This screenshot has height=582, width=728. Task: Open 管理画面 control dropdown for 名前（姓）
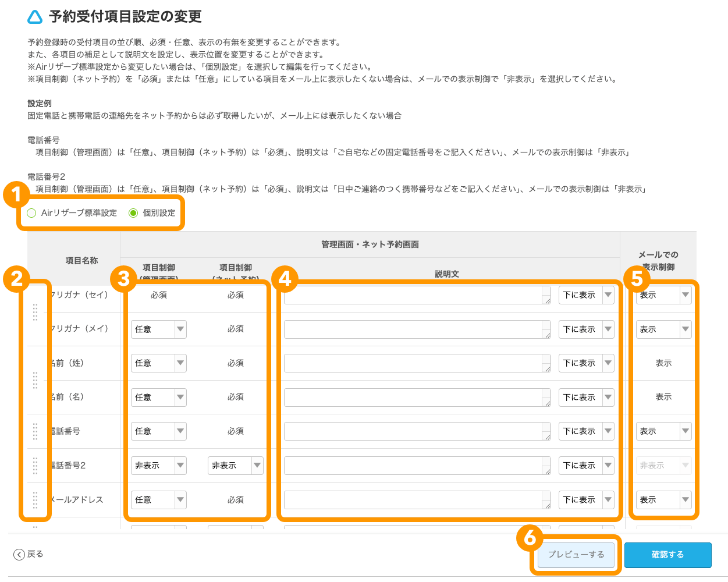[x=159, y=363]
